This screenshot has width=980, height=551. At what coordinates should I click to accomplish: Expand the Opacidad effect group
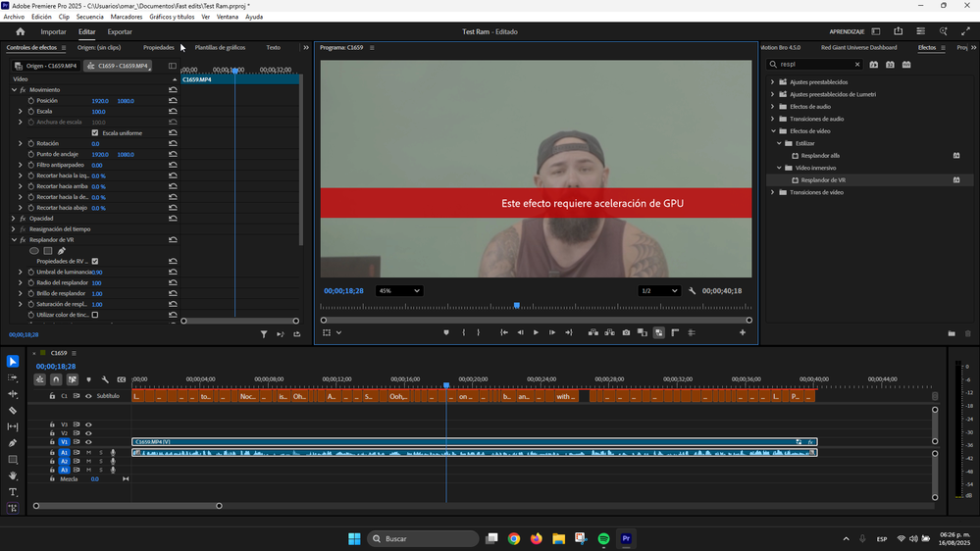[14, 219]
